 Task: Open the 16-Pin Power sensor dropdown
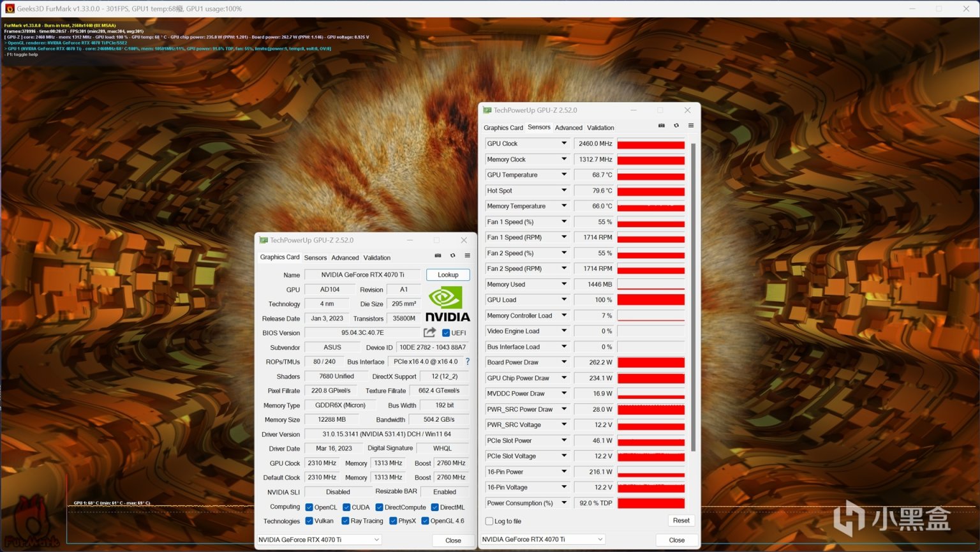(x=564, y=472)
